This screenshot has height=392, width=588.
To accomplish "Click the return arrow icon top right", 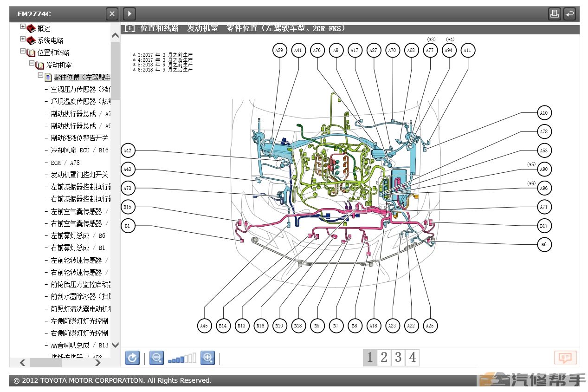I will point(569,14).
